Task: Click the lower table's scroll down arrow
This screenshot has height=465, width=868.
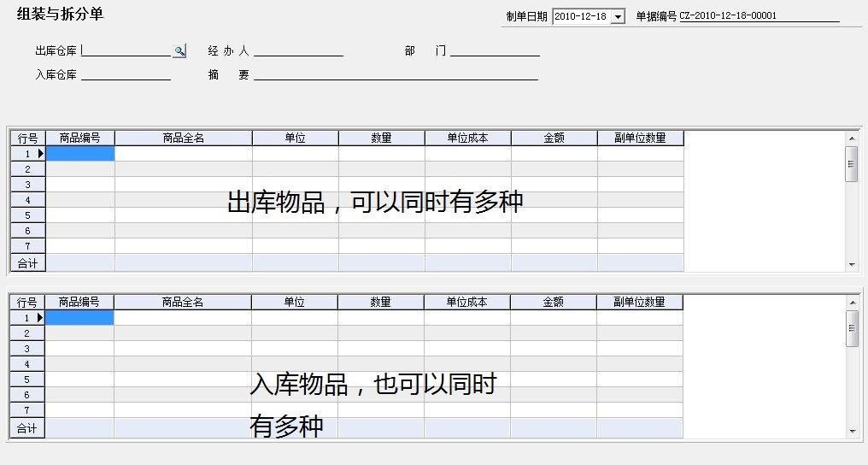Action: 851,432
